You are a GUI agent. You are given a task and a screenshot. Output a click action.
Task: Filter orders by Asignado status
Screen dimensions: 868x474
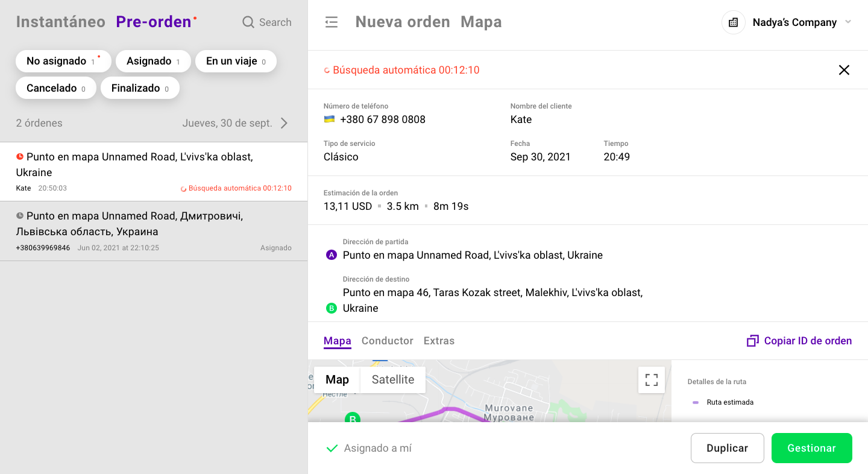coord(153,62)
